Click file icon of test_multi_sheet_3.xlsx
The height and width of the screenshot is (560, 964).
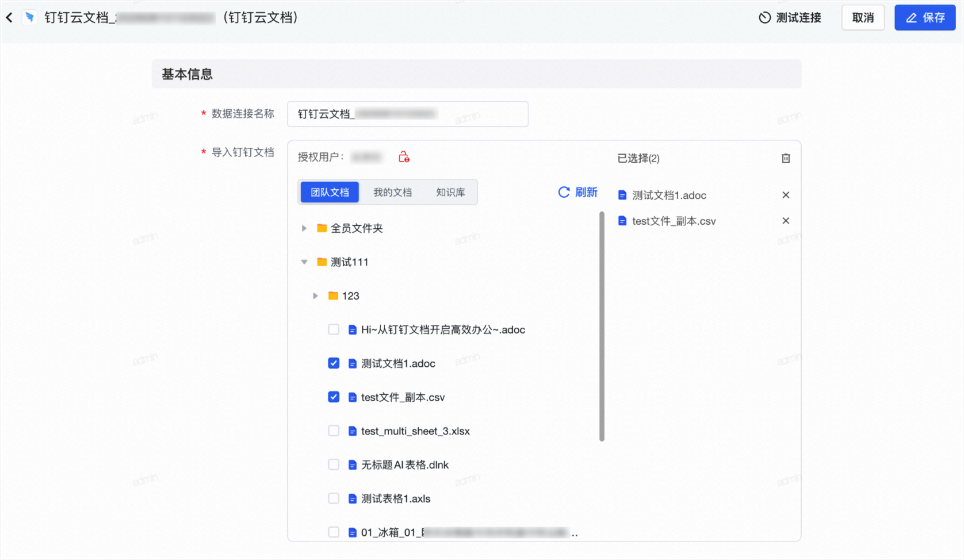point(353,431)
